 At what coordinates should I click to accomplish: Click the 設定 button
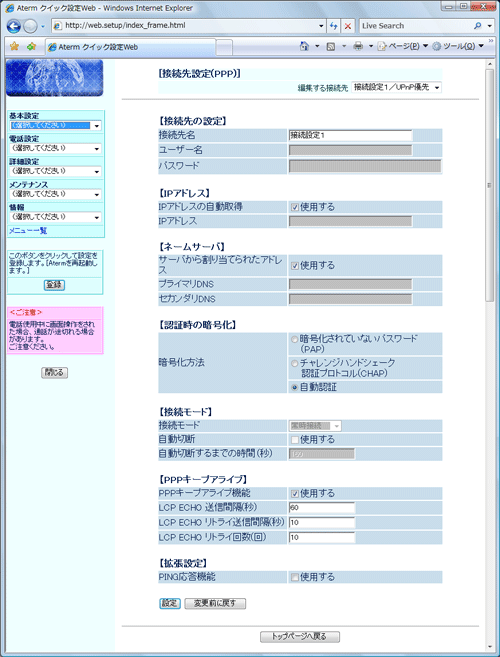[x=170, y=603]
